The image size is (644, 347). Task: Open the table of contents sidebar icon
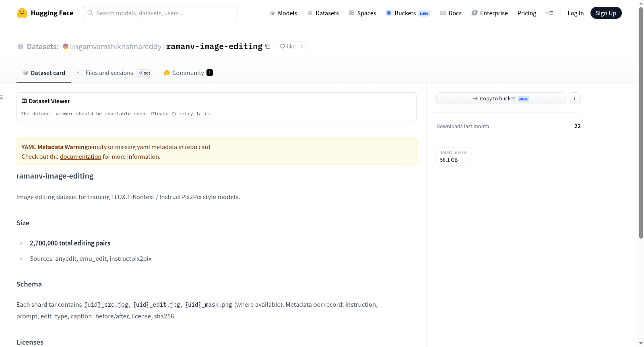click(x=2, y=97)
